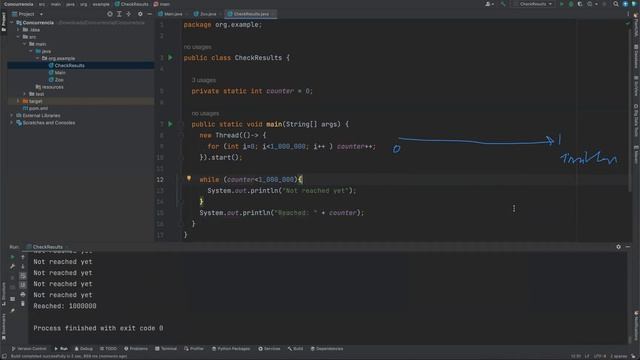
Task: Expand the test folder
Action: tap(25, 94)
